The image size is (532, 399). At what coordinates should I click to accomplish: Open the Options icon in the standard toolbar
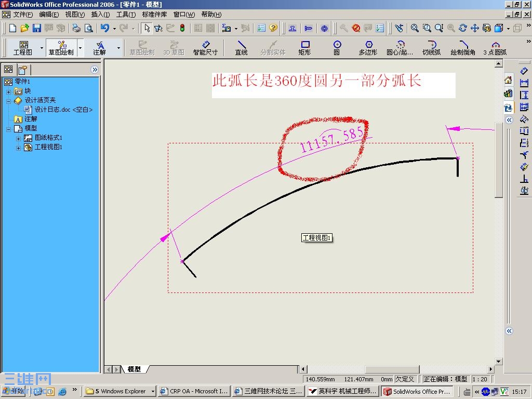pyautogui.click(x=261, y=28)
